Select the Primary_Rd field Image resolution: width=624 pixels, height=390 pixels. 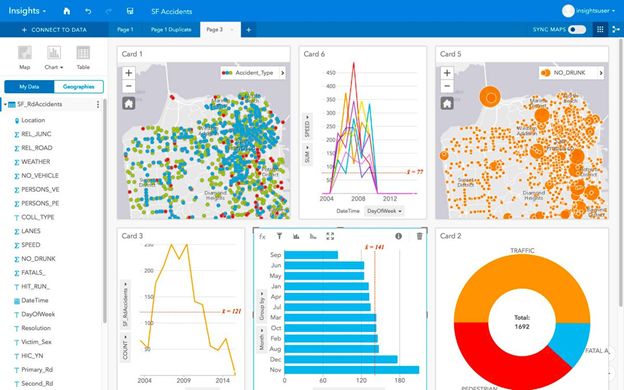[37, 370]
